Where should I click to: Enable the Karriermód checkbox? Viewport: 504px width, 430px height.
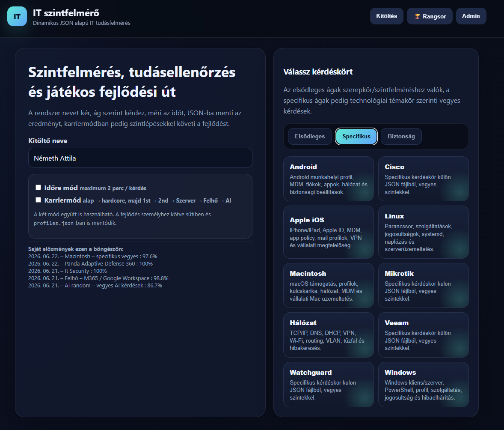pyautogui.click(x=38, y=200)
